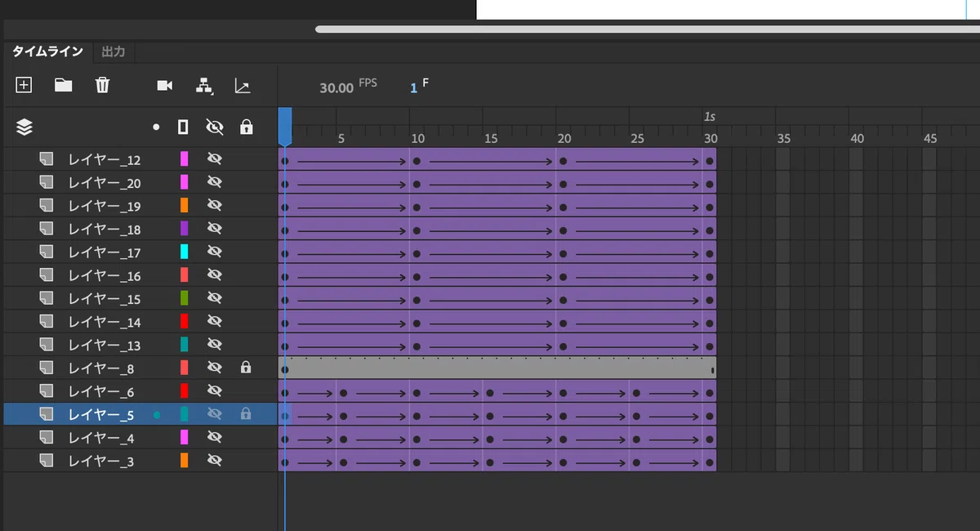Screen dimensions: 980x531
Task: Click the New Layer plus icon
Action: 24,85
